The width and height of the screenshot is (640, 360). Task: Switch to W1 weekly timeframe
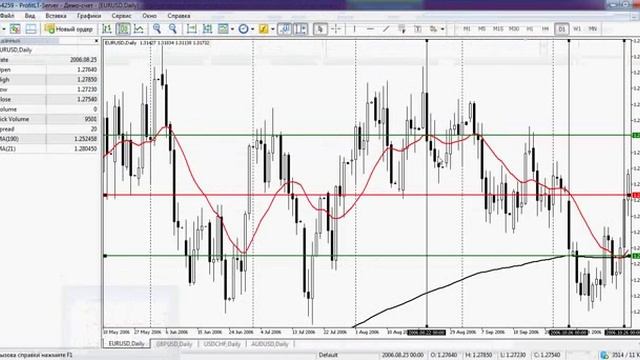[577, 29]
